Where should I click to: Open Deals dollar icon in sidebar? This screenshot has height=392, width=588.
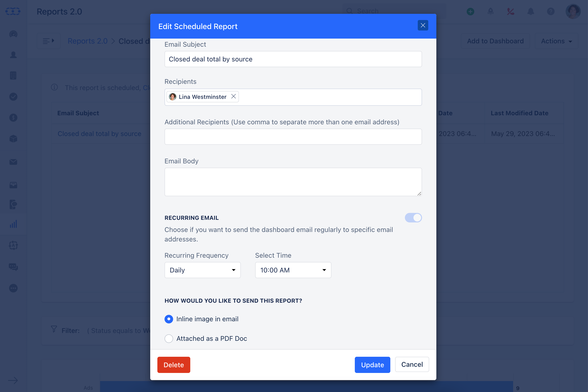(x=13, y=117)
